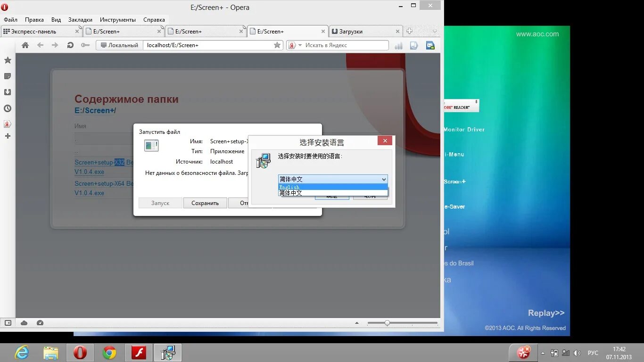Open the zoom dropdown arrow by slider

point(357,323)
